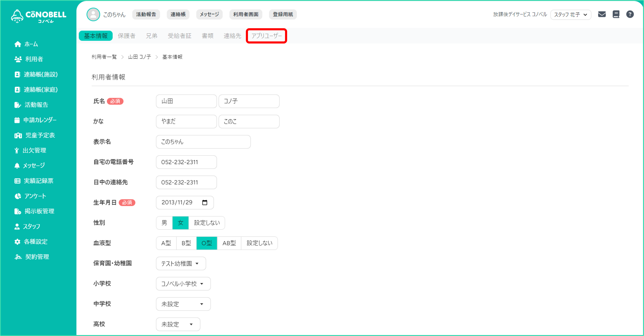
Task: Open 各種設定 gear icon in sidebar
Action: (17, 242)
